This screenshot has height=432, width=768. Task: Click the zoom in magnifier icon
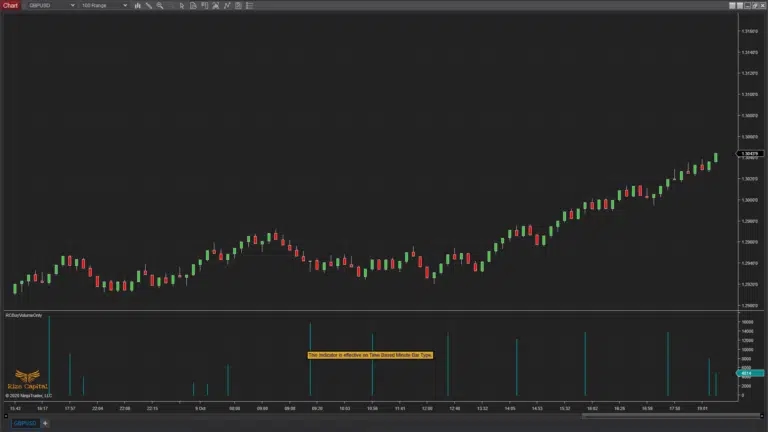pos(159,5)
